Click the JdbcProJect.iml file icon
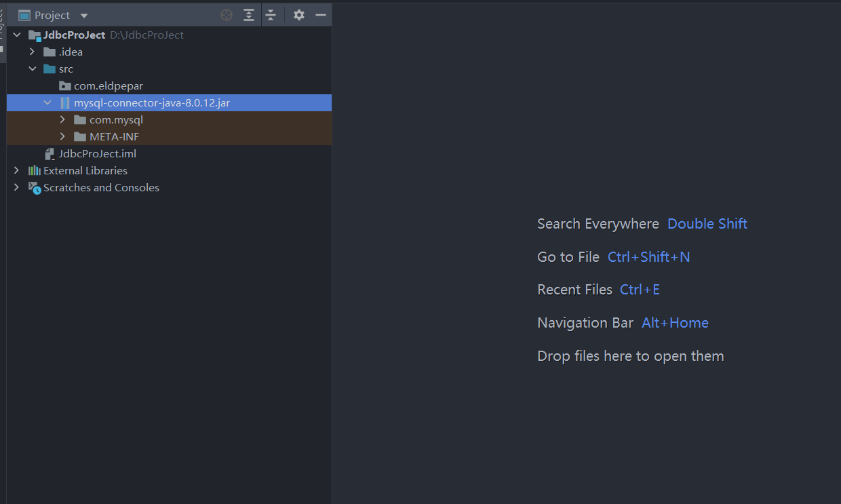 pyautogui.click(x=50, y=153)
